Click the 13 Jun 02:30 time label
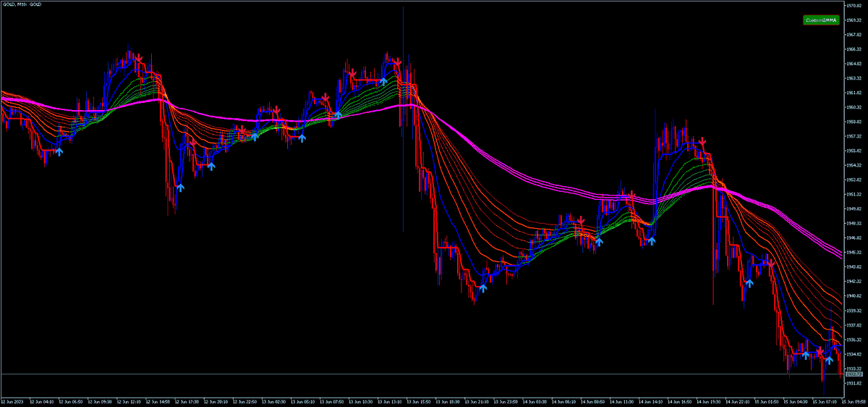The width and height of the screenshot is (868, 407). 273,400
